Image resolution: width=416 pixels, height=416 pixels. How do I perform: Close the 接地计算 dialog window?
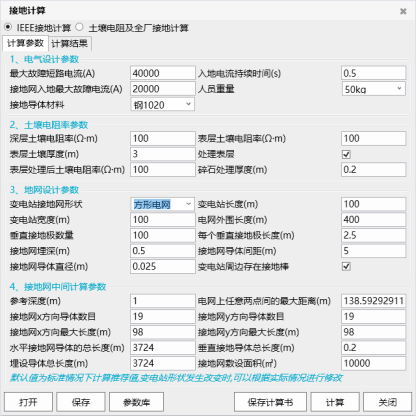403,11
